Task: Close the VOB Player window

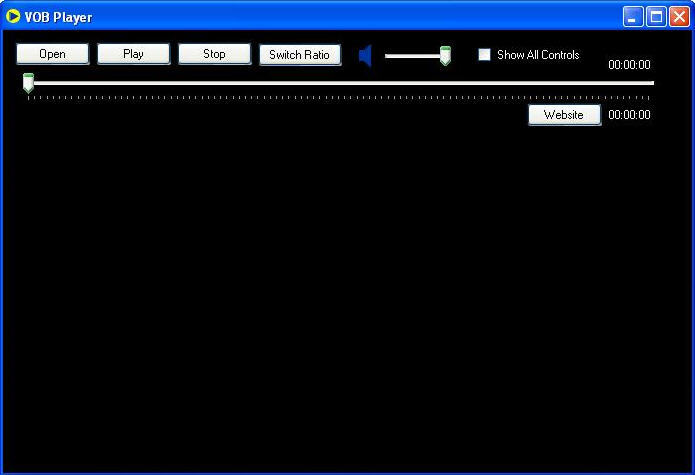Action: (679, 17)
